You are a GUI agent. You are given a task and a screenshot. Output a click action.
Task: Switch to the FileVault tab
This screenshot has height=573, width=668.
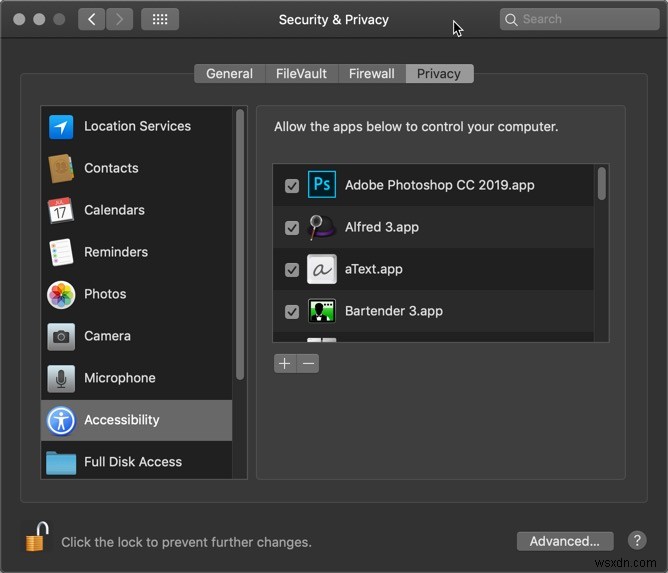300,73
